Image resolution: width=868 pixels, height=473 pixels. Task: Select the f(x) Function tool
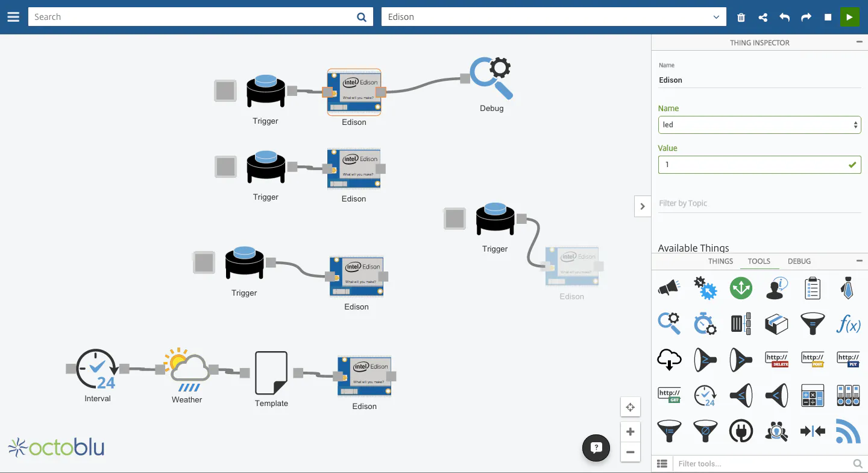click(x=848, y=324)
